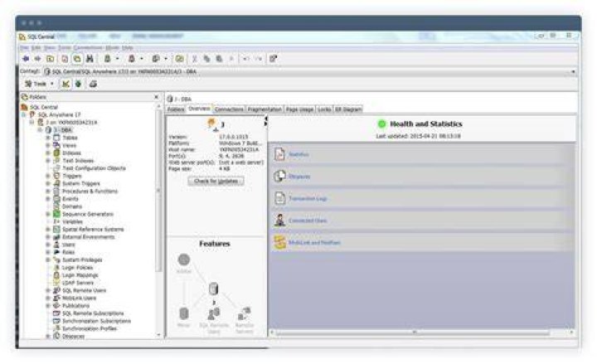
Task: Open the Connect toolbar dropdown arrow
Action: (x=117, y=59)
